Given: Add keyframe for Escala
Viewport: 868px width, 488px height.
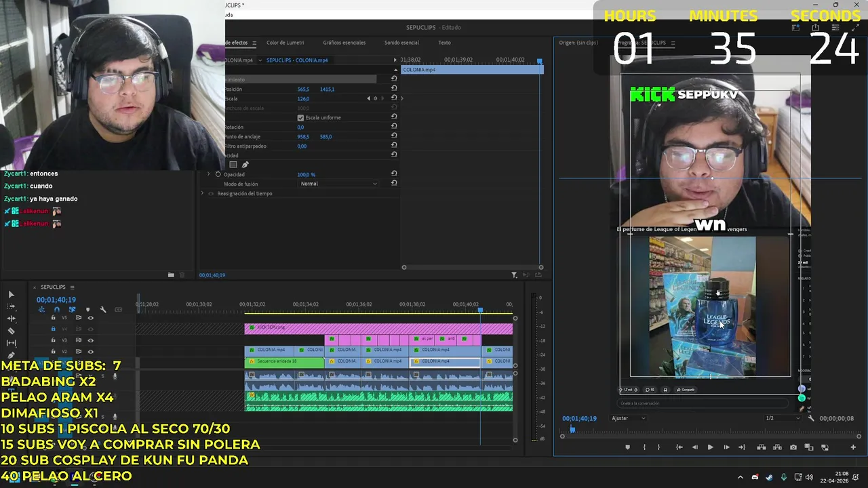Looking at the screenshot, I should [x=375, y=98].
